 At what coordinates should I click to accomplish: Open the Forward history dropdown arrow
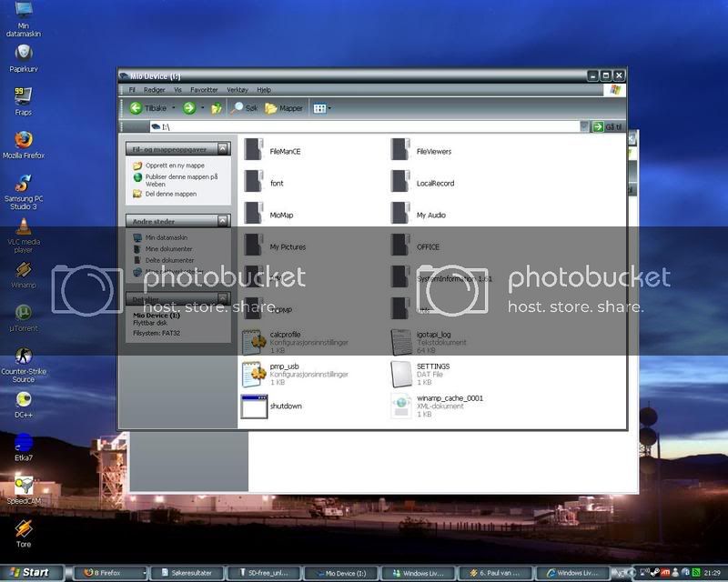[x=202, y=107]
